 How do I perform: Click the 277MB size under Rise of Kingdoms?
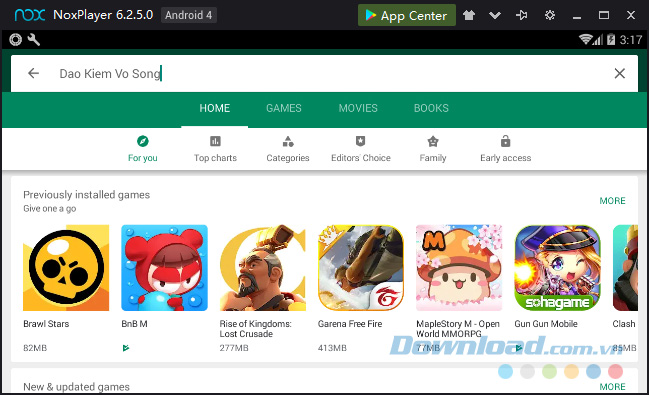234,348
